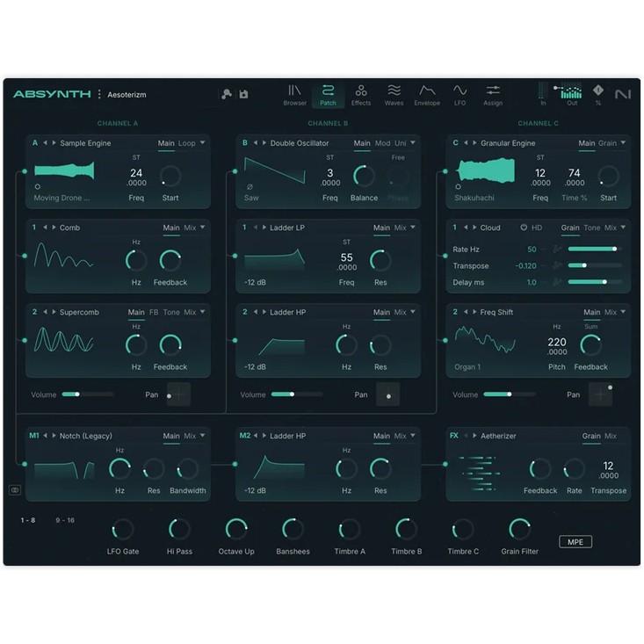Toggle Supercomb slot 2 in Channel A
The width and height of the screenshot is (644, 644).
[x=34, y=312]
